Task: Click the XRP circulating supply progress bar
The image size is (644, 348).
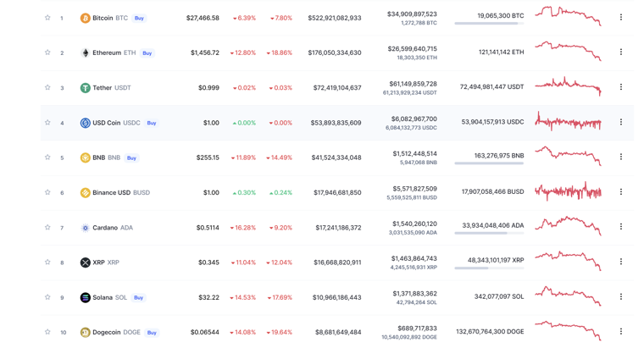Action: coord(489,268)
